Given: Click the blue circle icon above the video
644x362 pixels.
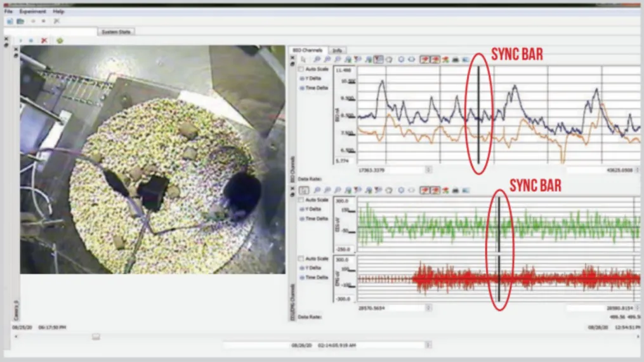Looking at the screenshot, I should 31,40.
